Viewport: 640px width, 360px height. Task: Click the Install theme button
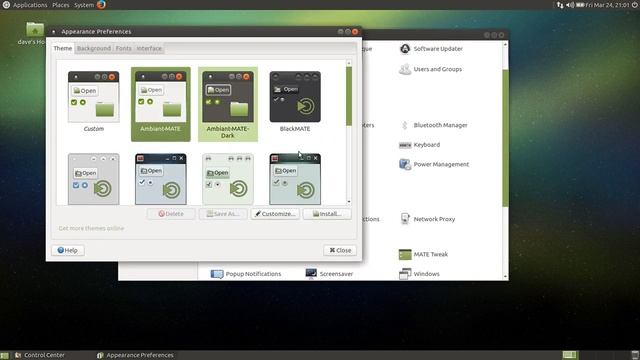[x=327, y=214]
